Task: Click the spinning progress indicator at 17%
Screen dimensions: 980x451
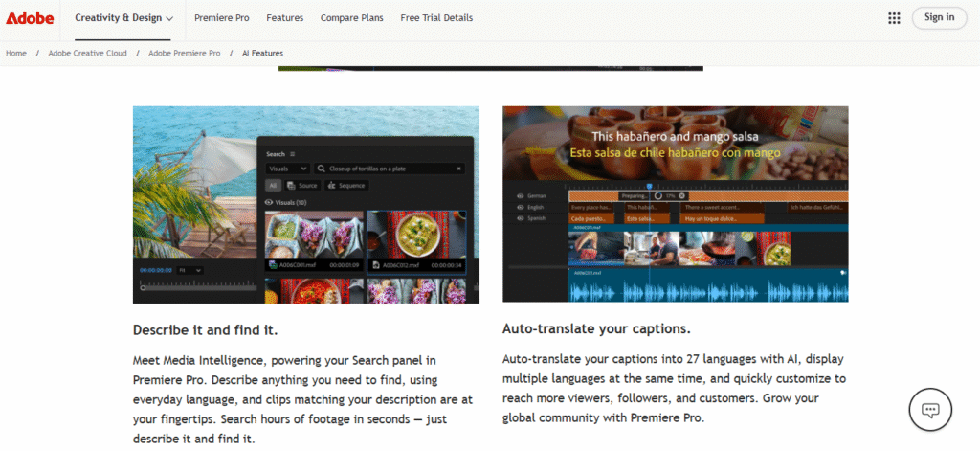Action: [658, 195]
